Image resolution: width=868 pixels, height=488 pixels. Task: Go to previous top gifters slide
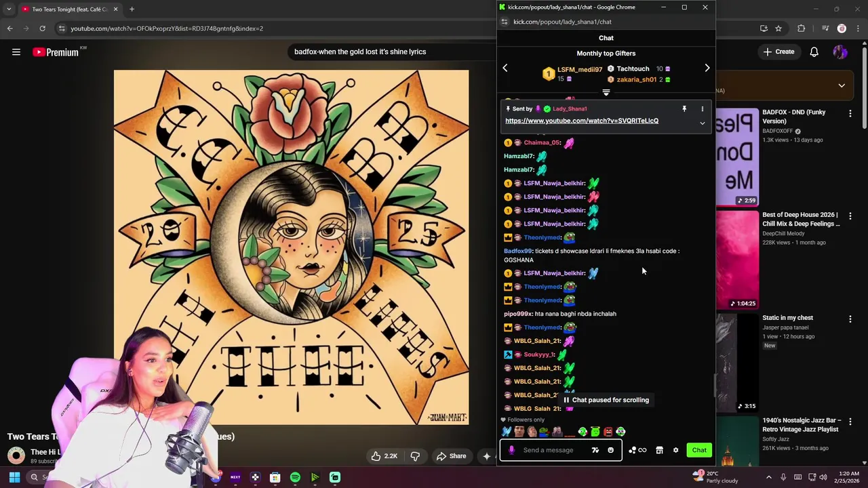pos(505,68)
